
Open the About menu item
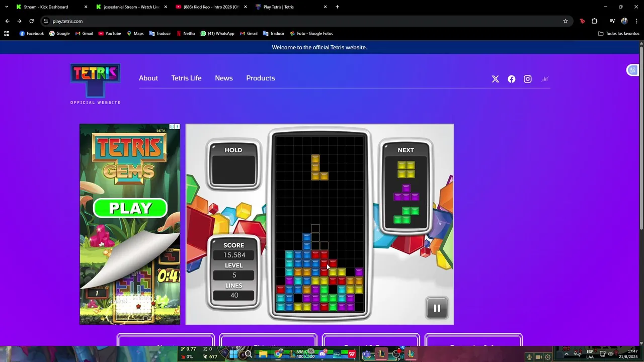click(148, 78)
